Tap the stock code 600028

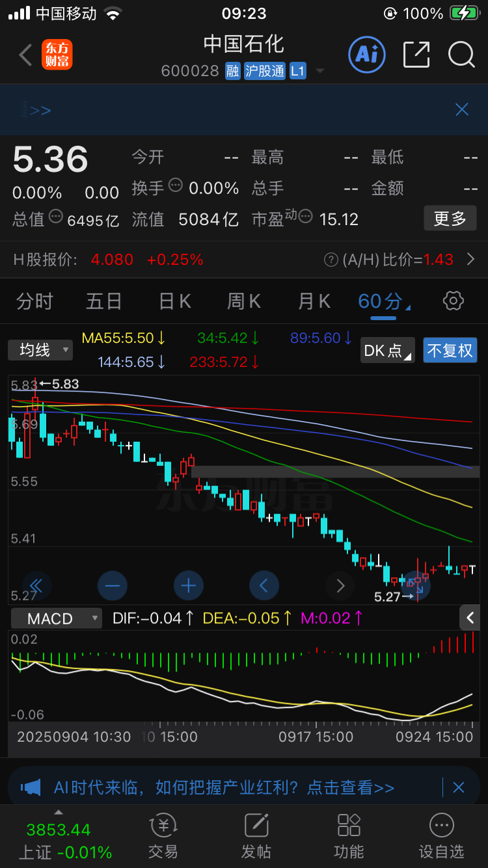click(x=190, y=71)
